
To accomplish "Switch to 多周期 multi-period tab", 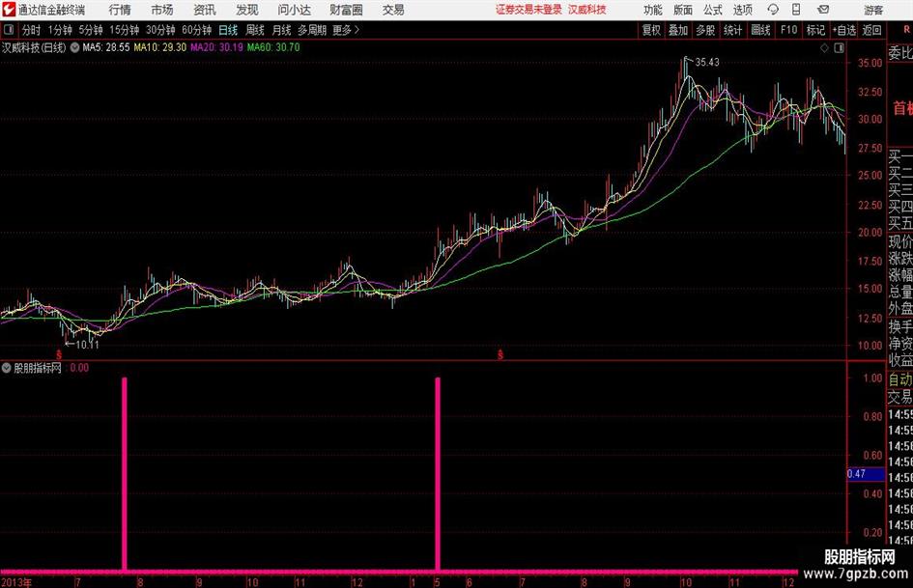I will point(312,30).
